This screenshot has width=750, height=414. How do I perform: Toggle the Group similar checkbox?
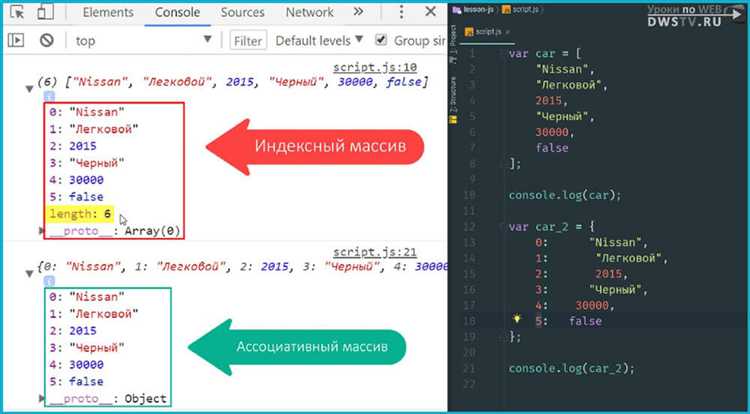pos(381,40)
